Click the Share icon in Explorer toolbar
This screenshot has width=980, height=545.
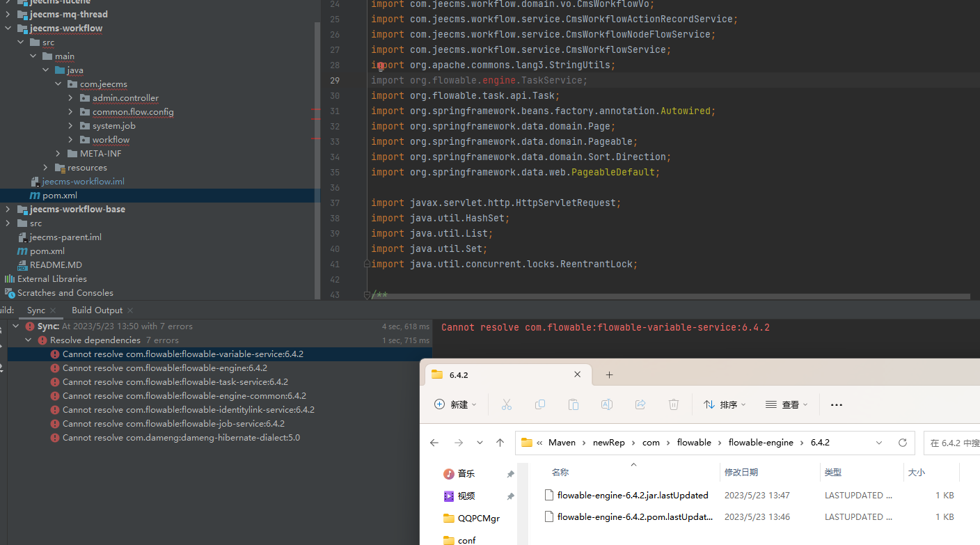pos(640,404)
